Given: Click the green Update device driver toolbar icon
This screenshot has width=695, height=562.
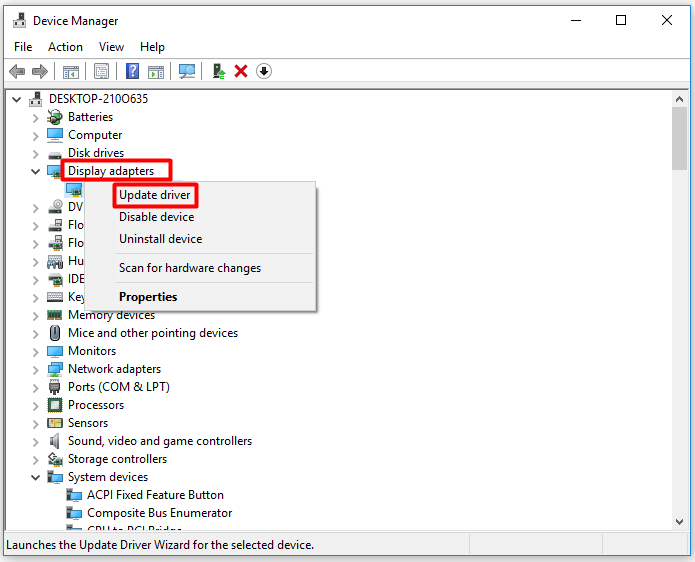Looking at the screenshot, I should (218, 71).
